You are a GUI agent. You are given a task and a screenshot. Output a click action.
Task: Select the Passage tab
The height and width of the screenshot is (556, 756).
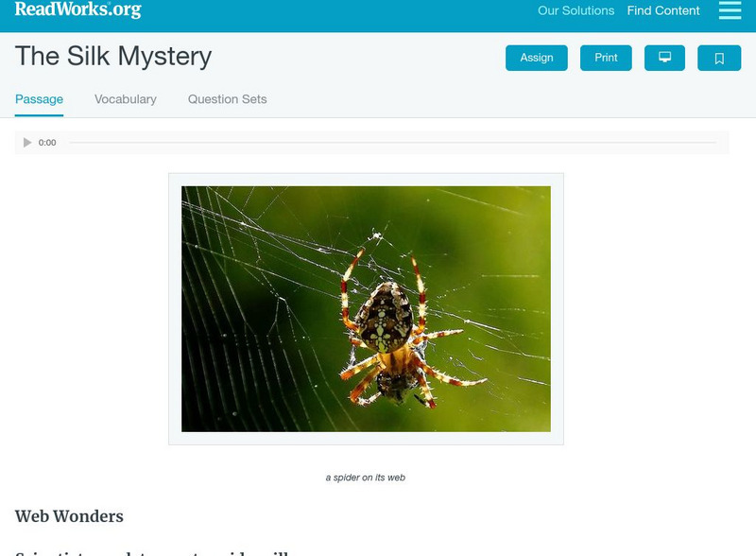39,99
